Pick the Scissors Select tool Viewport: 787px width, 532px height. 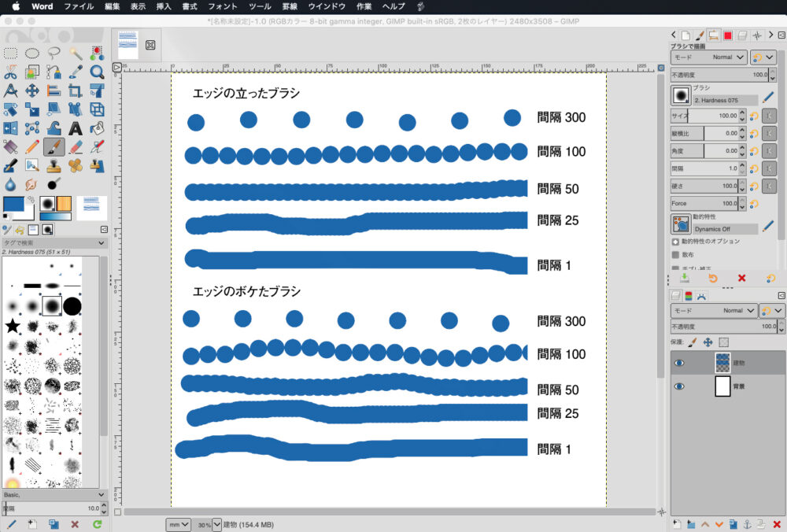pyautogui.click(x=11, y=72)
